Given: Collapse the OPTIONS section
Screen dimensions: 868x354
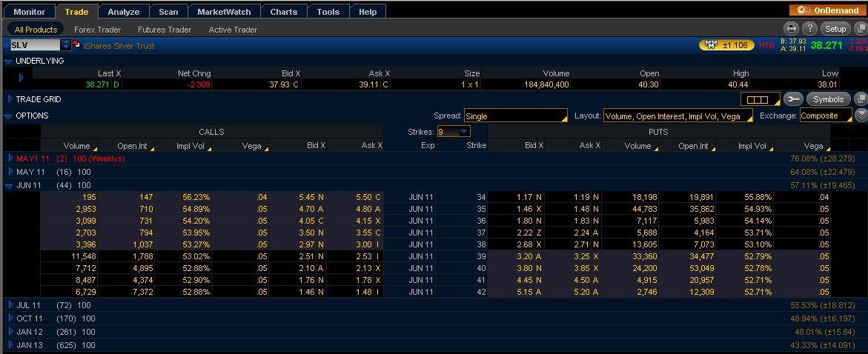Looking at the screenshot, I should (7, 116).
